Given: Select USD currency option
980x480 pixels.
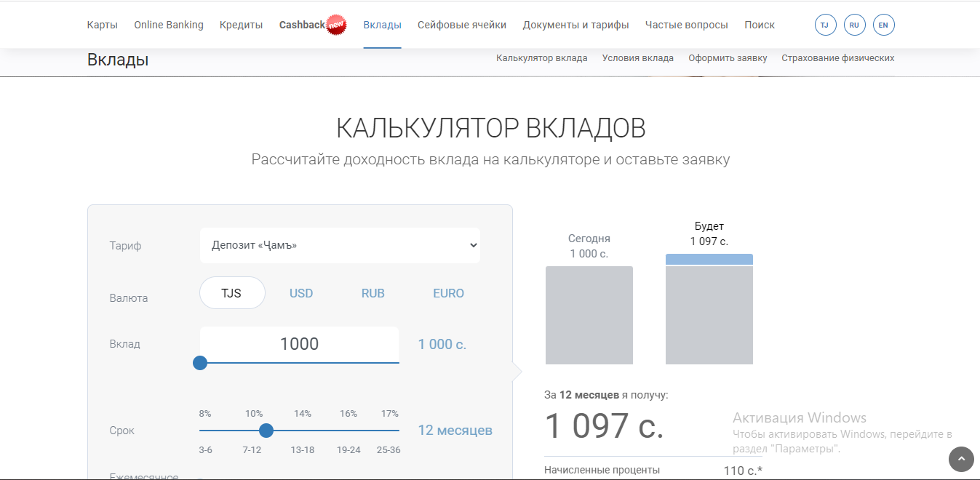Looking at the screenshot, I should coord(301,293).
